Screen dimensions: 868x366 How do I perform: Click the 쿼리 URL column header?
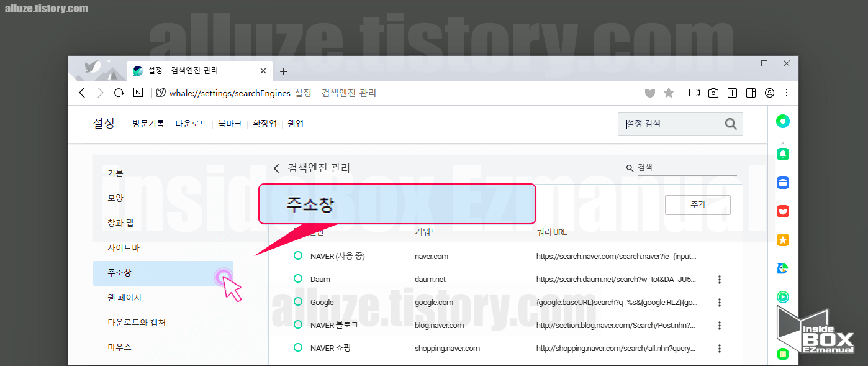[x=551, y=232]
